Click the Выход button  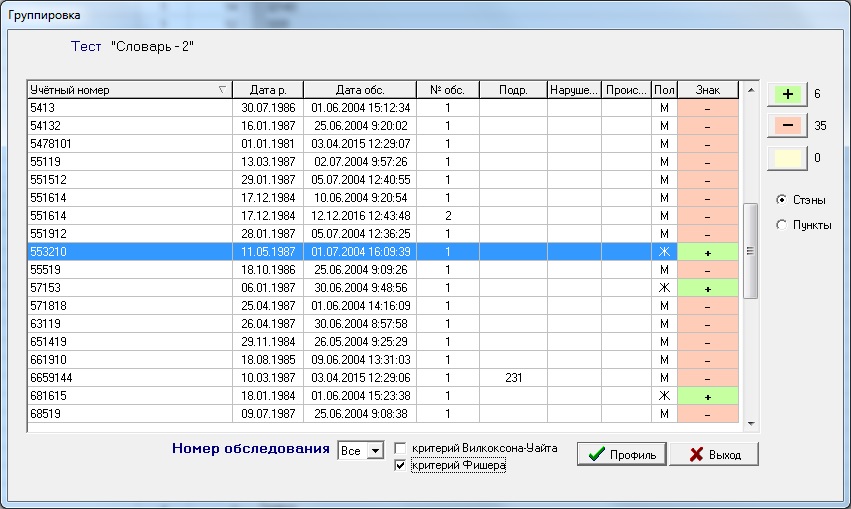(713, 454)
